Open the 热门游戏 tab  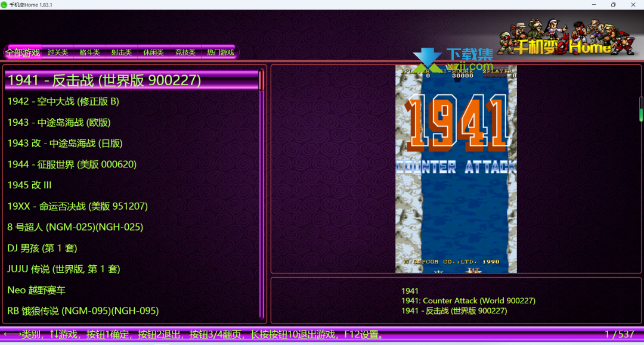point(221,52)
